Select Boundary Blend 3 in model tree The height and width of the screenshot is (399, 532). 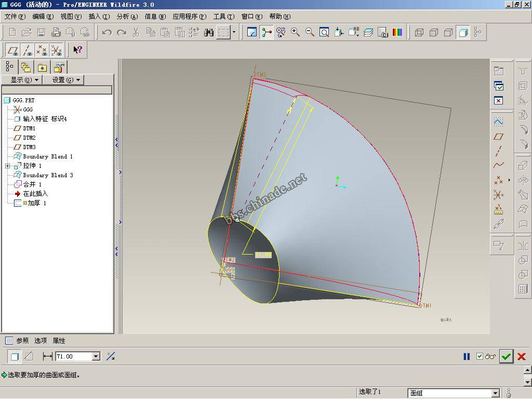48,175
